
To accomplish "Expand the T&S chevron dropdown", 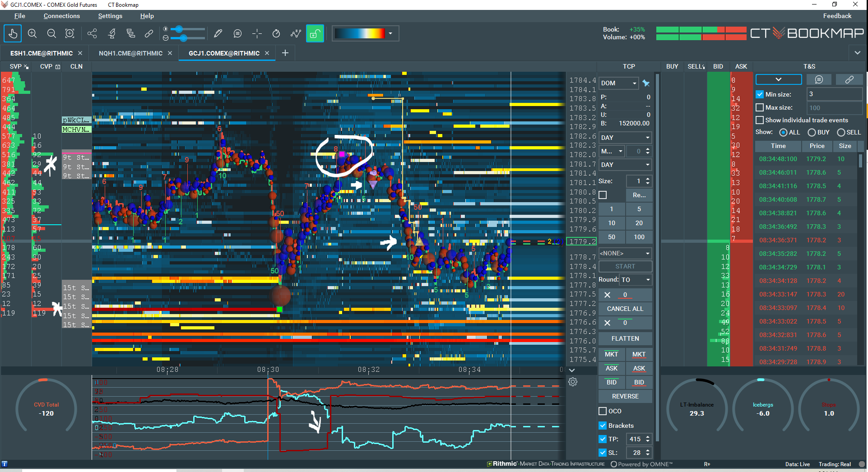I will pyautogui.click(x=779, y=80).
